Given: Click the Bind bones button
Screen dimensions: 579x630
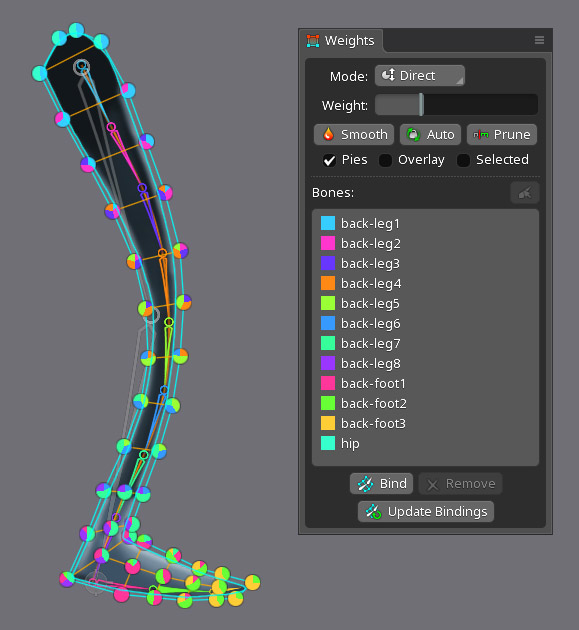Looking at the screenshot, I should 381,483.
